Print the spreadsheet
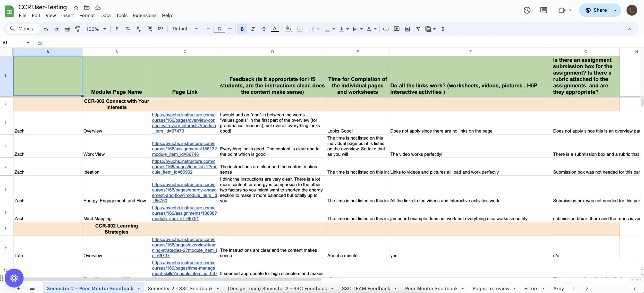This screenshot has height=293, width=644. [67, 29]
